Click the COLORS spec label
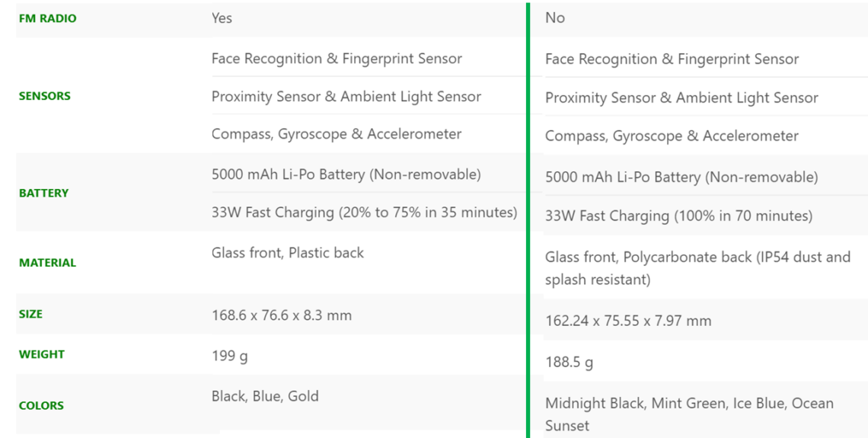The image size is (868, 438). 41,405
